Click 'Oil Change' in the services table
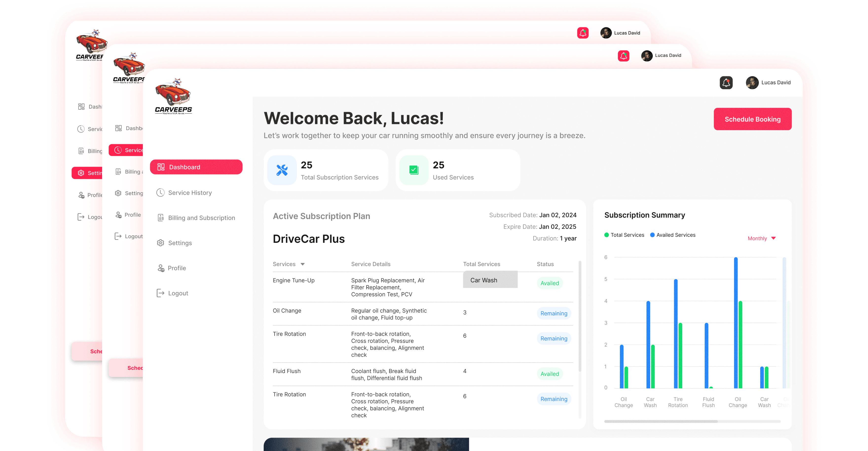The height and width of the screenshot is (451, 868). coord(287,311)
